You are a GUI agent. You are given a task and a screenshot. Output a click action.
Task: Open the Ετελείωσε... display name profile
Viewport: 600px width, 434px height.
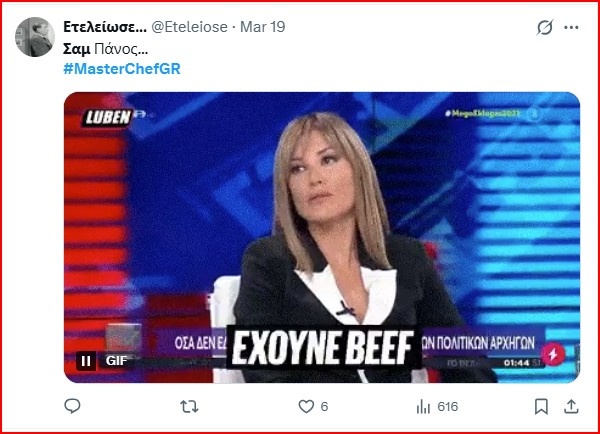pyautogui.click(x=105, y=27)
